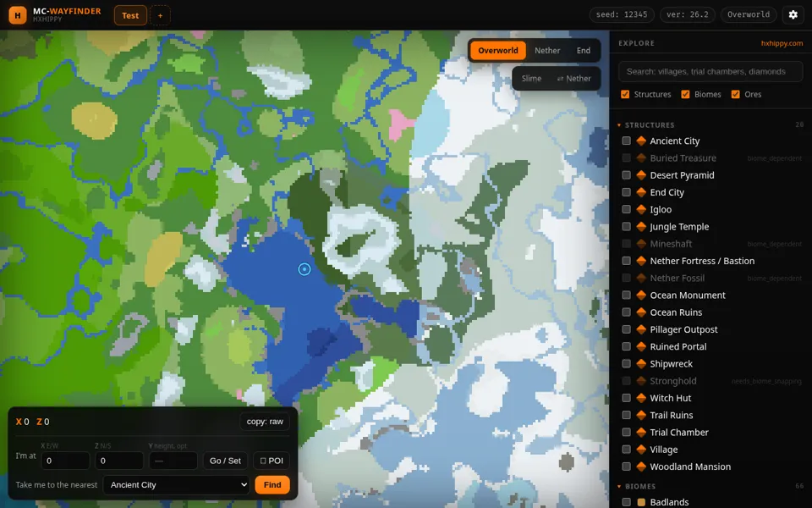This screenshot has width=812, height=508.
Task: Toggle the Slime chunk overlay
Action: click(531, 78)
